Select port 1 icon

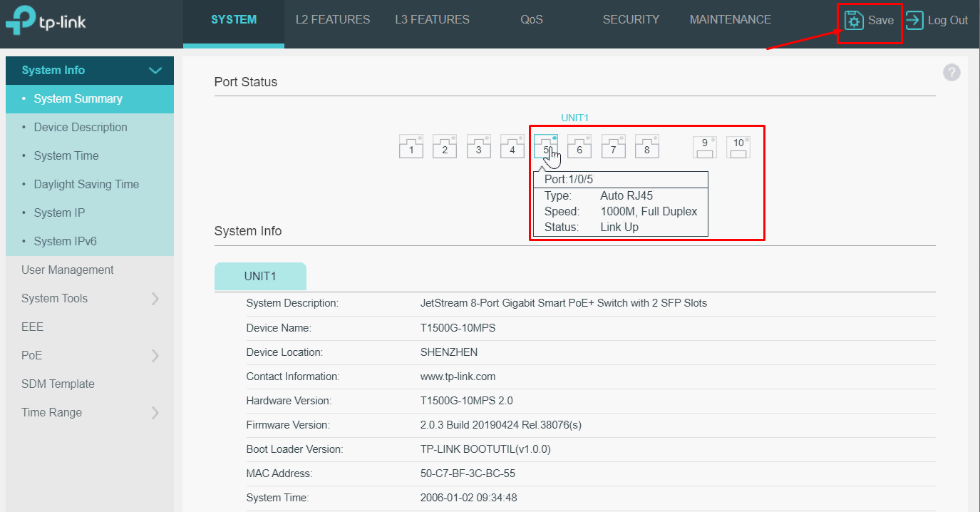[411, 146]
